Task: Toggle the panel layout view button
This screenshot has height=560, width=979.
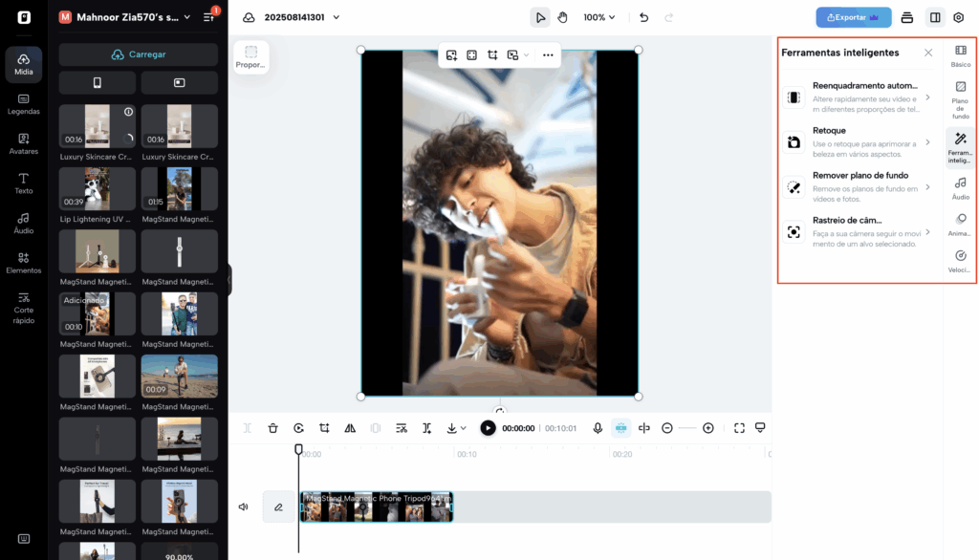Action: [934, 17]
